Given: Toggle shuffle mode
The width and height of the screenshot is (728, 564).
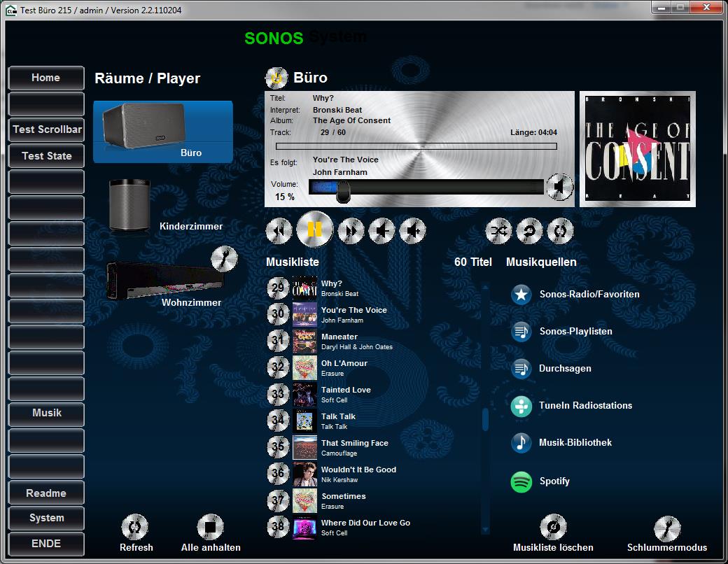Looking at the screenshot, I should click(x=498, y=230).
